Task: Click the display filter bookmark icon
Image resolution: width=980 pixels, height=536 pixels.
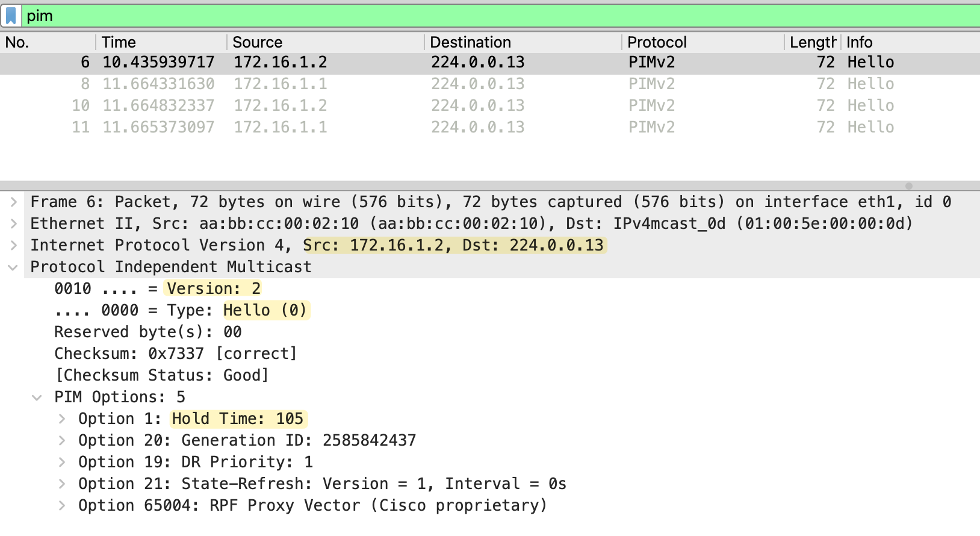Action: click(11, 16)
